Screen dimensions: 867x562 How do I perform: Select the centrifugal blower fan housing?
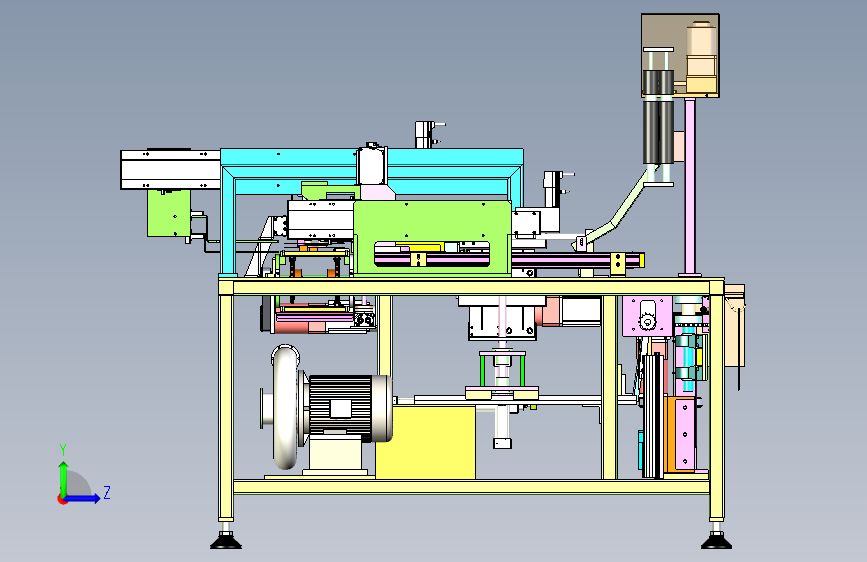[285, 407]
